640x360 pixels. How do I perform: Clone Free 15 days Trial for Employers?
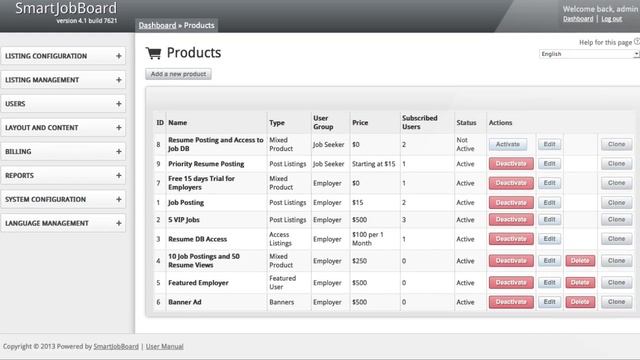tap(616, 183)
